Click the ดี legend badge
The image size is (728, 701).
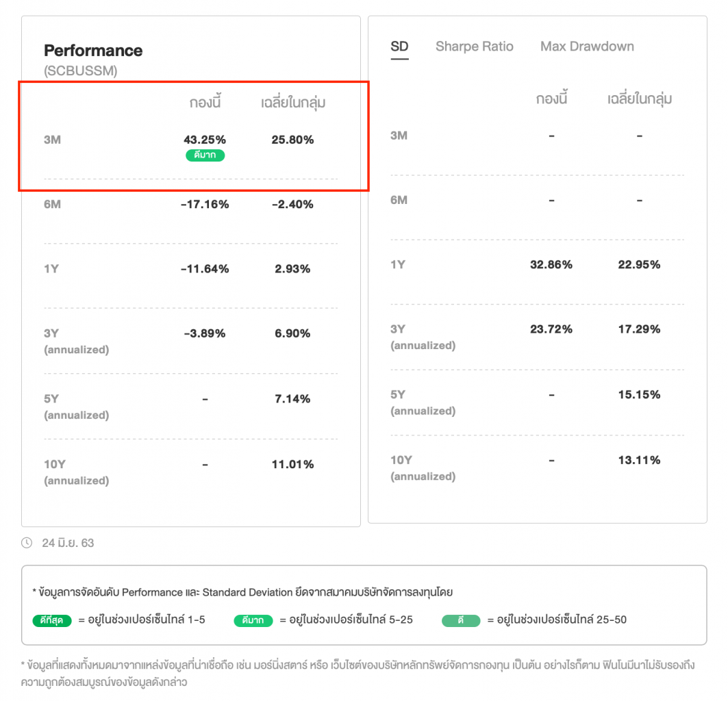click(461, 620)
